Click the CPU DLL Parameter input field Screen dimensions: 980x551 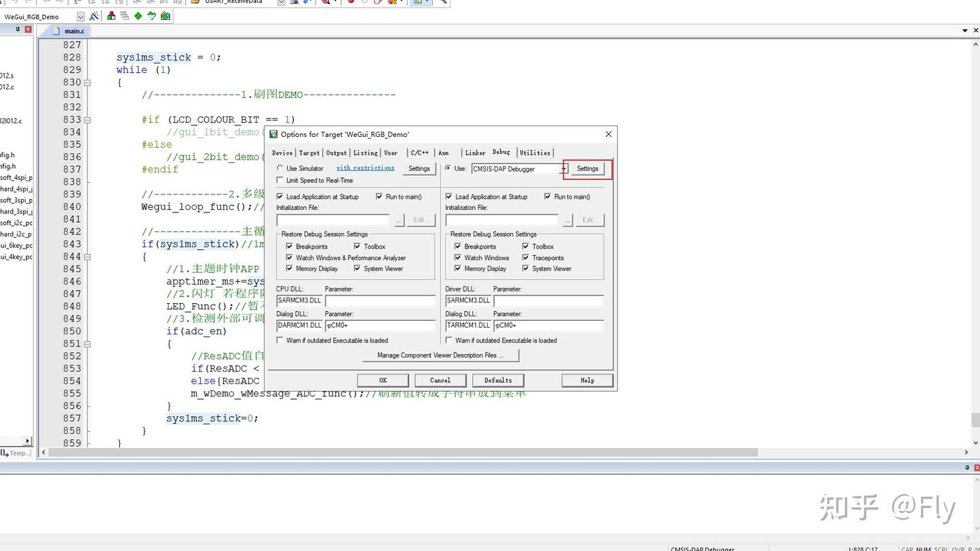click(x=380, y=300)
